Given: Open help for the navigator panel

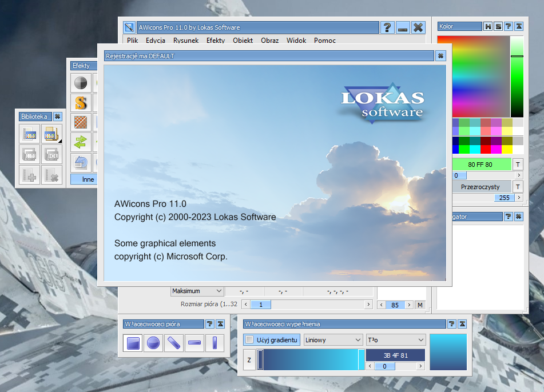Looking at the screenshot, I should 509,217.
